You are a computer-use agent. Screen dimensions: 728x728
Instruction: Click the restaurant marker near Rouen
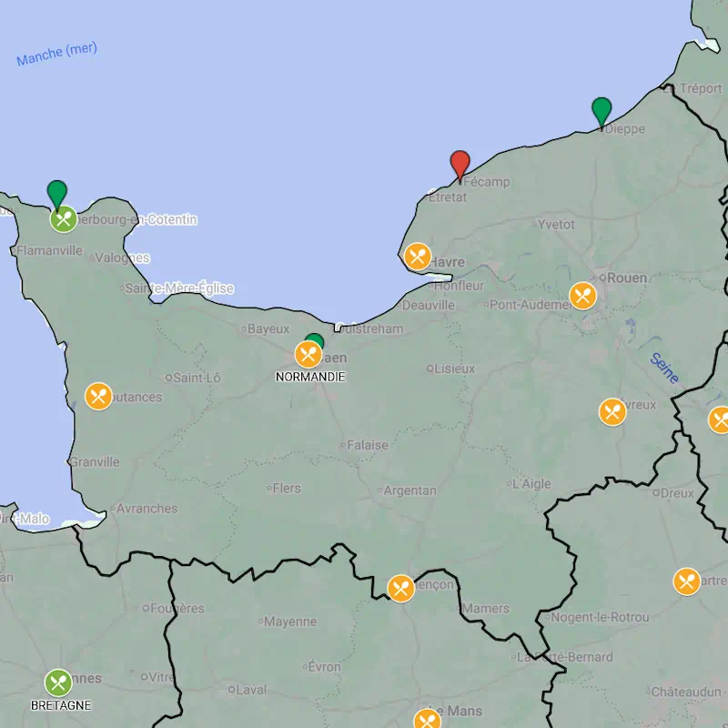[582, 296]
